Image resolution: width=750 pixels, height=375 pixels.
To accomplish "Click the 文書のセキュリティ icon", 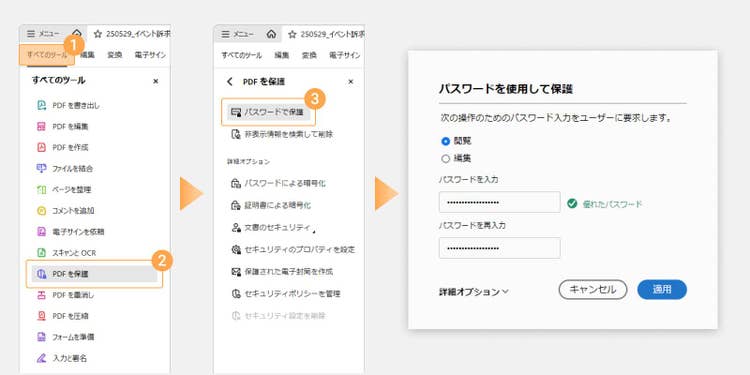I will tap(236, 227).
